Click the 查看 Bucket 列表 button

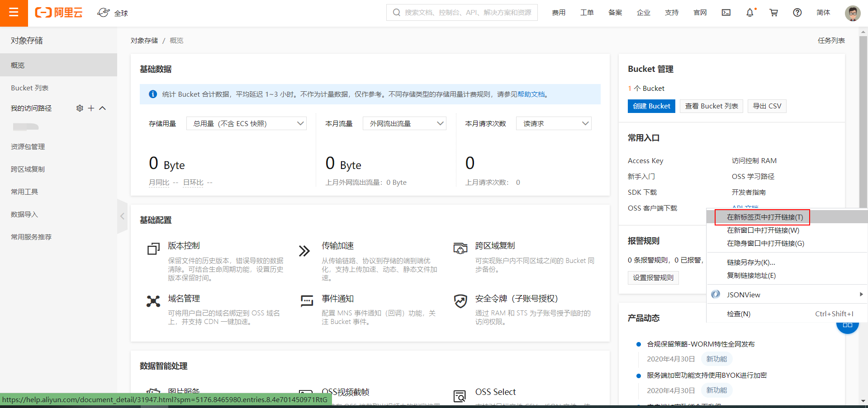click(x=711, y=106)
